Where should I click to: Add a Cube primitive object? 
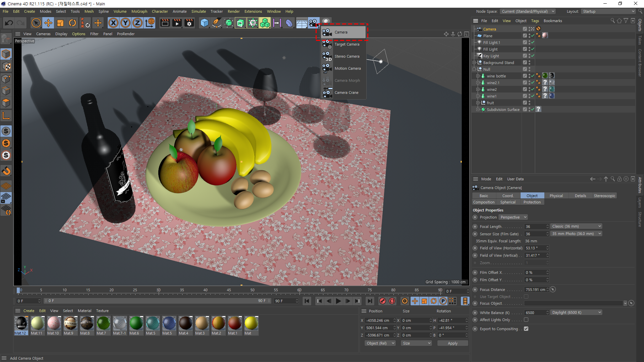pyautogui.click(x=204, y=23)
